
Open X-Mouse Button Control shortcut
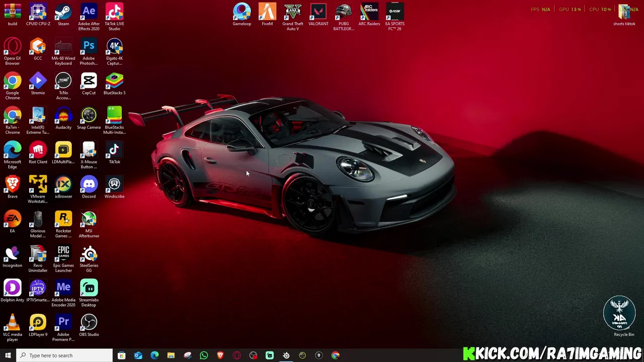[89, 155]
